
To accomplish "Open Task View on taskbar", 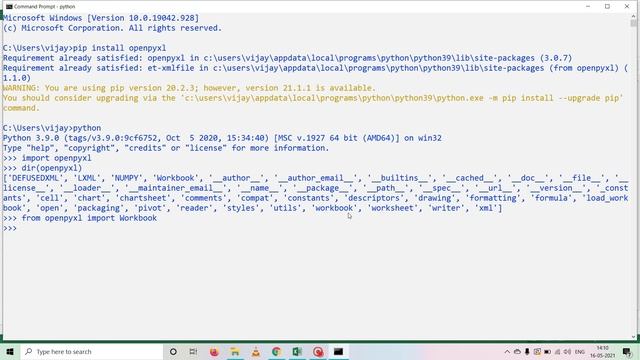I will (x=193, y=351).
